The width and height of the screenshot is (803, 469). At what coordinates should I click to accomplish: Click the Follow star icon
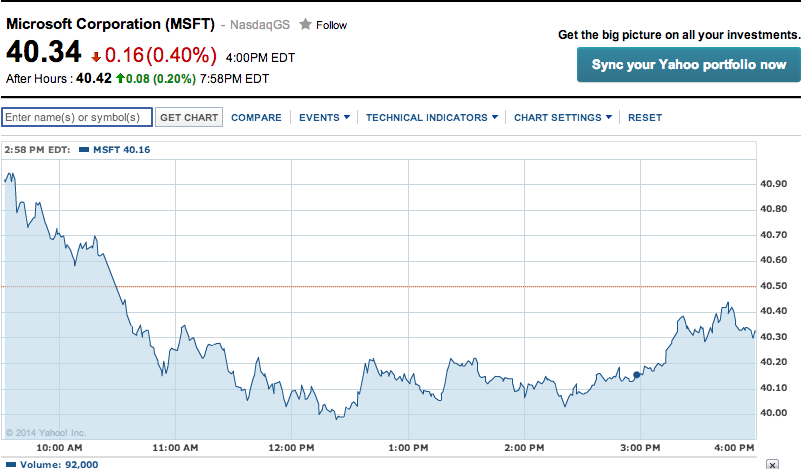(x=305, y=24)
